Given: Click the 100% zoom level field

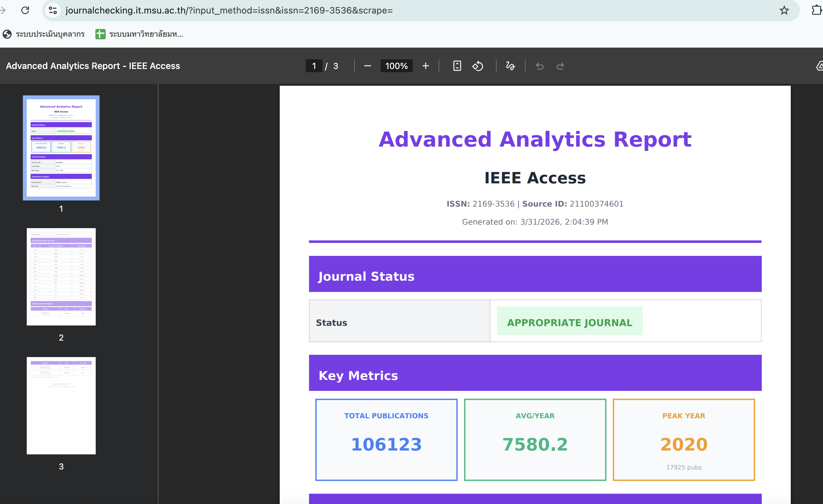Looking at the screenshot, I should [x=396, y=66].
